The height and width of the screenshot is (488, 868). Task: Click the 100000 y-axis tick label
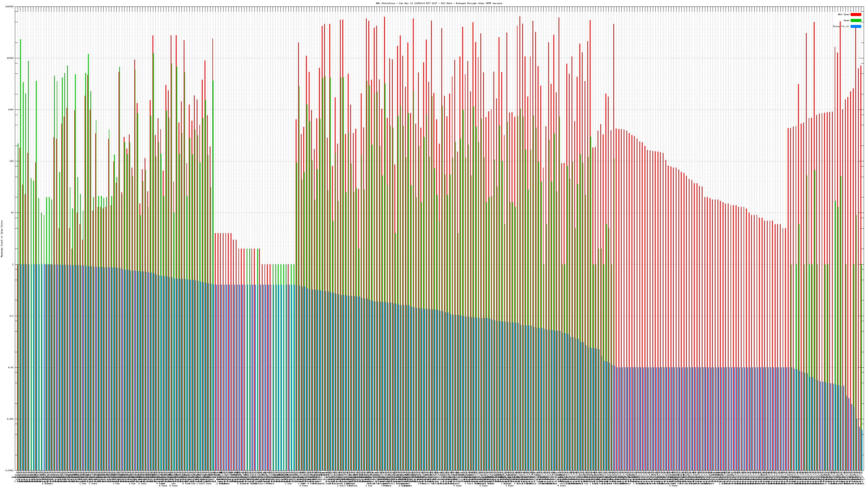pos(10,7)
